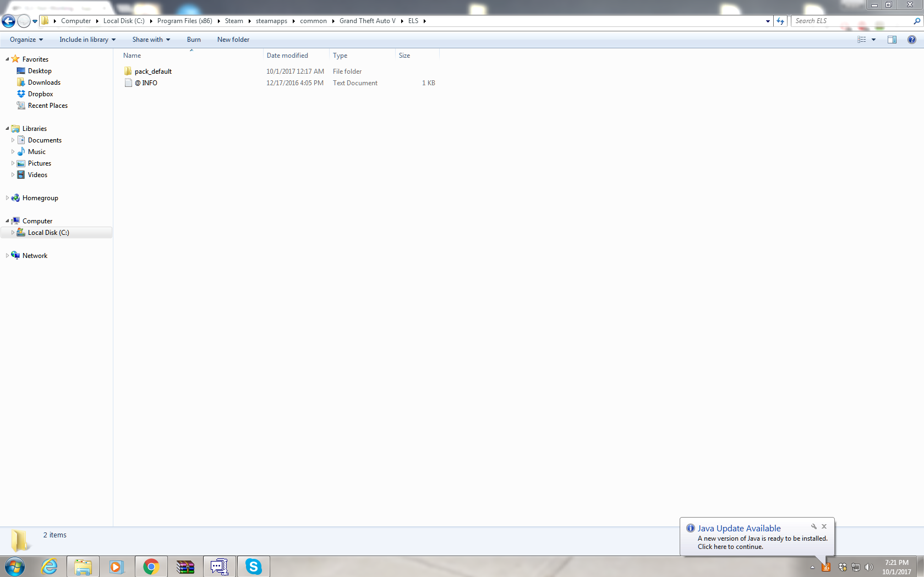Viewport: 924px width, 577px height.
Task: Select the @ INFO text document
Action: pyautogui.click(x=146, y=83)
